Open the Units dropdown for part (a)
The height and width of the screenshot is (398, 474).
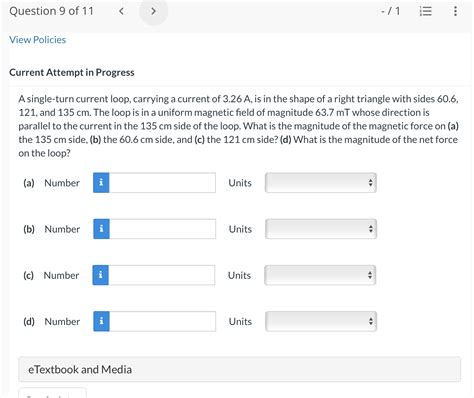tap(321, 183)
